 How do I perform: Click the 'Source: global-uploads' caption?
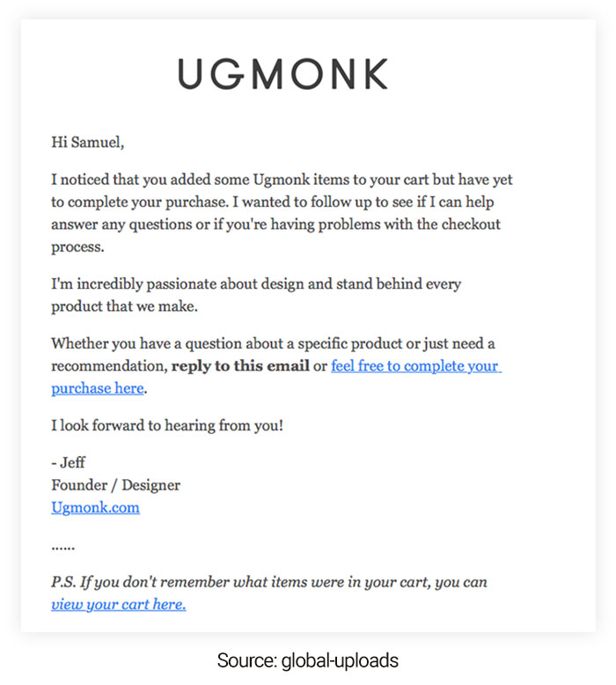[x=307, y=659]
